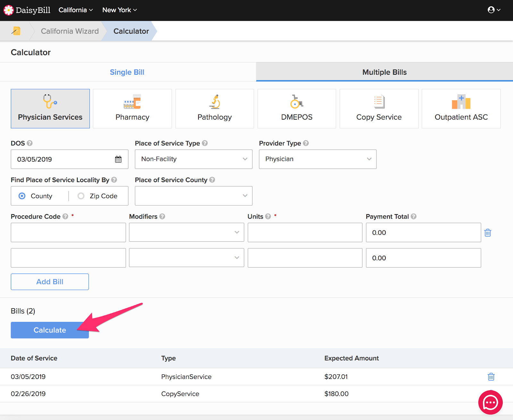Select the County radio button
This screenshot has height=420, width=513.
point(22,196)
